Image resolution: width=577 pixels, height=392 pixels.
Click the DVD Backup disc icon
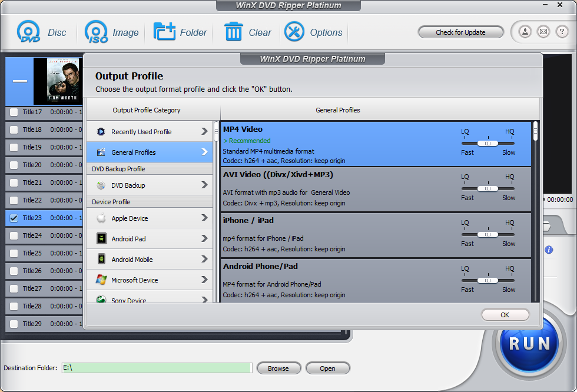click(x=101, y=185)
